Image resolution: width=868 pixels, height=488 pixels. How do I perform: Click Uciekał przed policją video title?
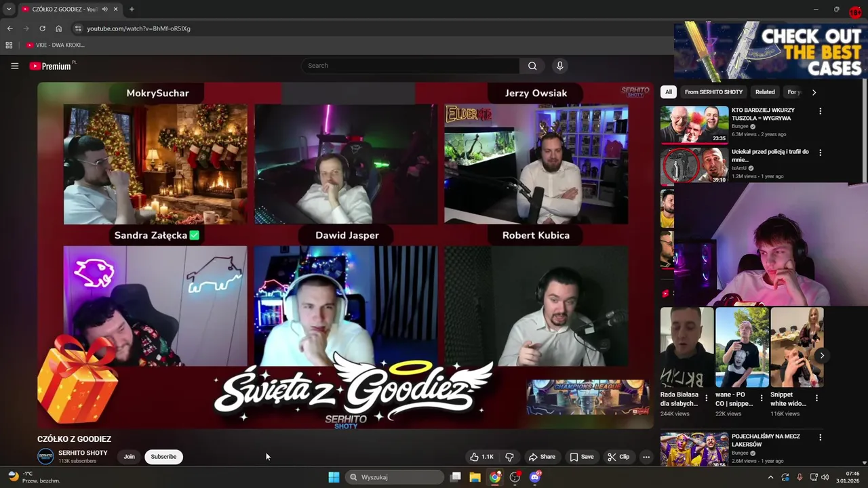tap(770, 156)
